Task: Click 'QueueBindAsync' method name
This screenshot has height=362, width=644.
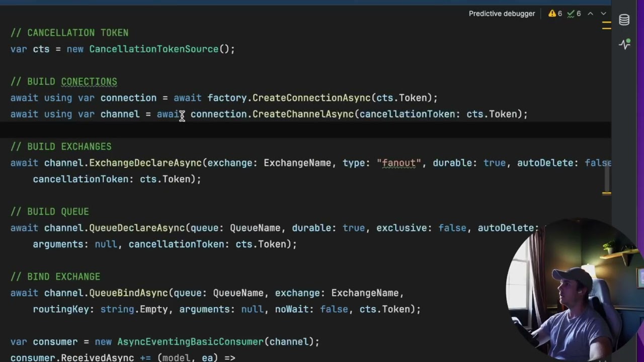Action: [x=128, y=293]
